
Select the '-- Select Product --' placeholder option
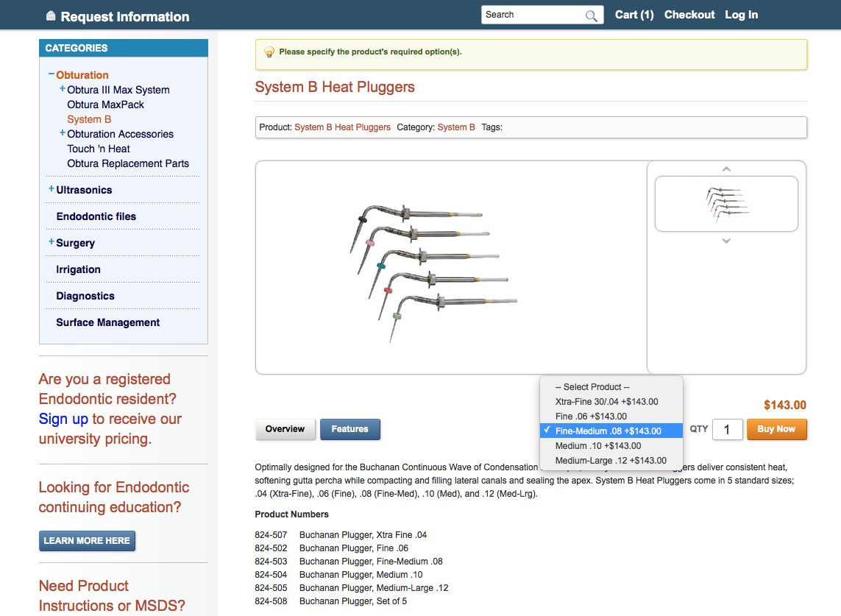tap(611, 387)
